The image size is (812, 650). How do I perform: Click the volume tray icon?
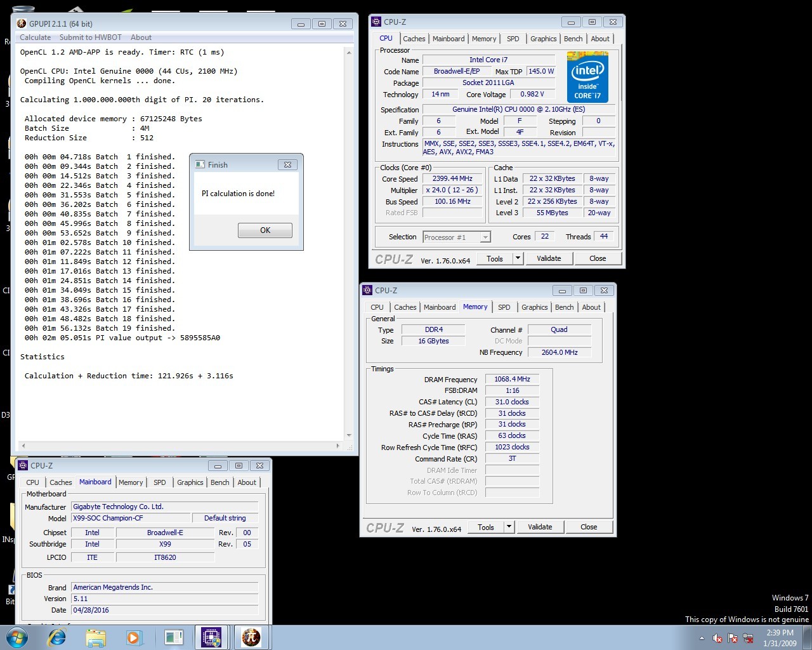(x=717, y=638)
